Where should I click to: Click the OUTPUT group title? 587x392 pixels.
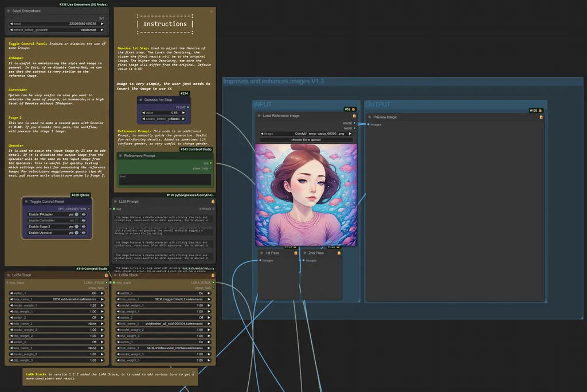[x=378, y=104]
